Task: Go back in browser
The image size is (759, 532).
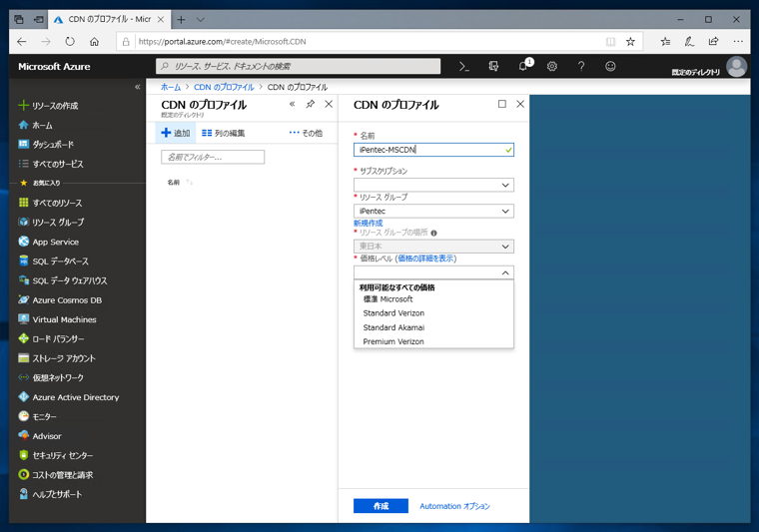Action: 21,42
